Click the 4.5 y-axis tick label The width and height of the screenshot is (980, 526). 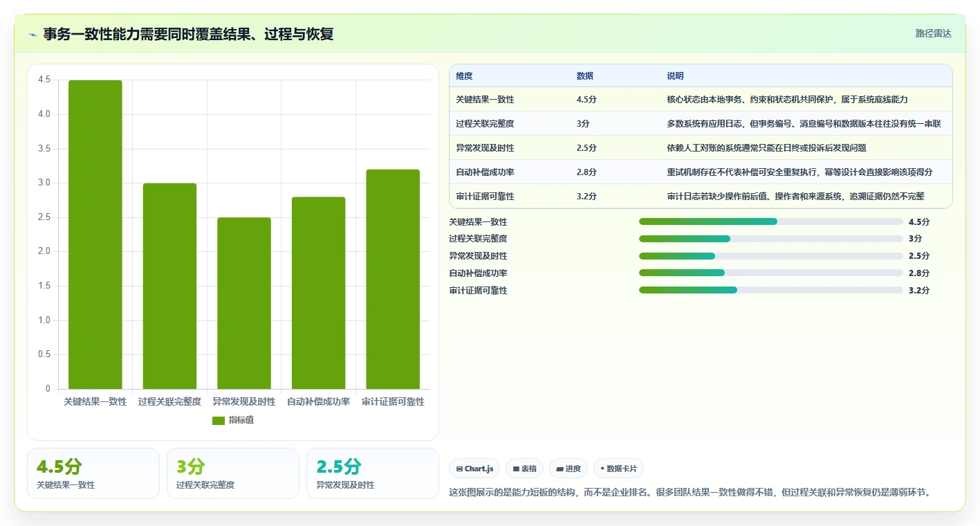(44, 80)
